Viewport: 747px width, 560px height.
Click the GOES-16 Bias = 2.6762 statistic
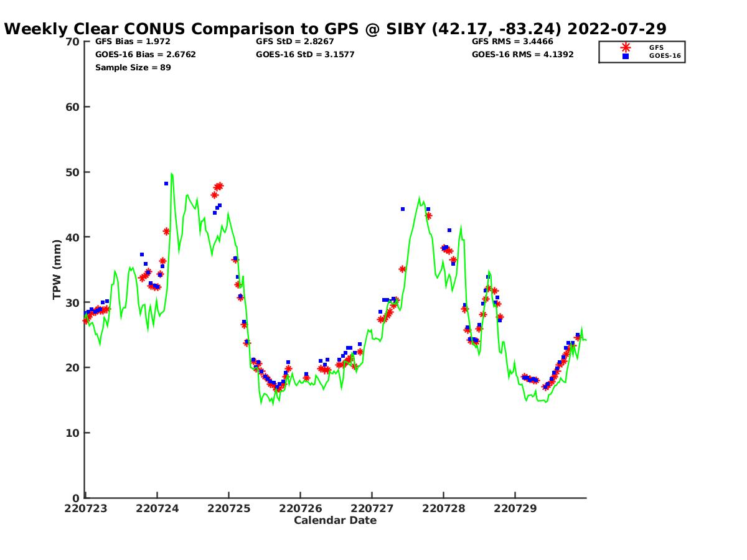pos(145,55)
